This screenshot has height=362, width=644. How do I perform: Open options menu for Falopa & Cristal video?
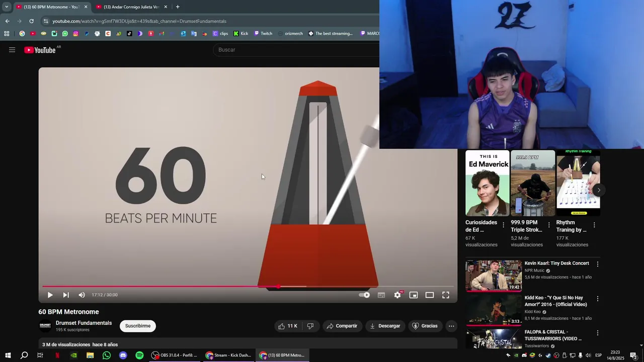[598, 333]
